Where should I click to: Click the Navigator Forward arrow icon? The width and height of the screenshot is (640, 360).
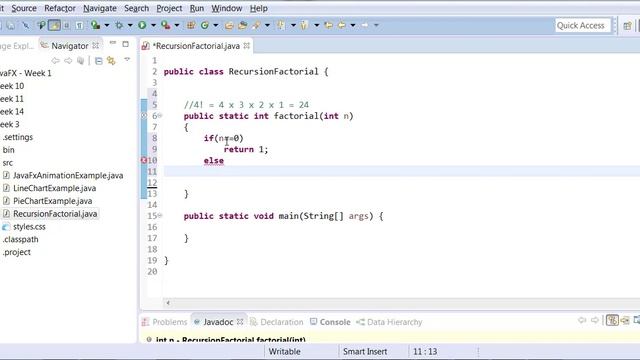click(68, 61)
